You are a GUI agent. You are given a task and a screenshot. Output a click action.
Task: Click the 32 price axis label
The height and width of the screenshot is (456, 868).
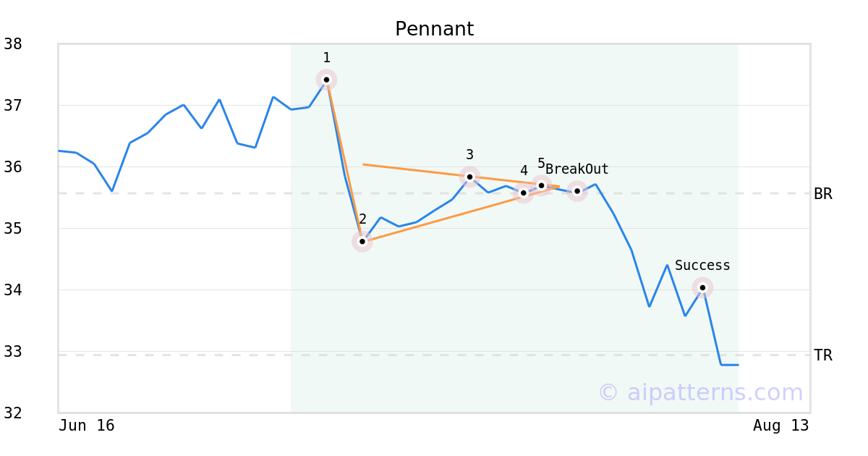pyautogui.click(x=13, y=413)
